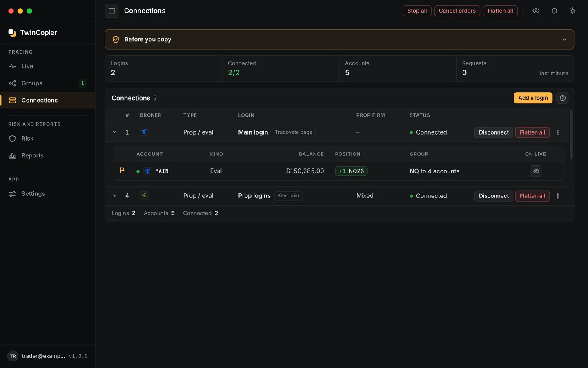Click the trader@examp... account email
Screen dimensions: 588x368
(43, 356)
